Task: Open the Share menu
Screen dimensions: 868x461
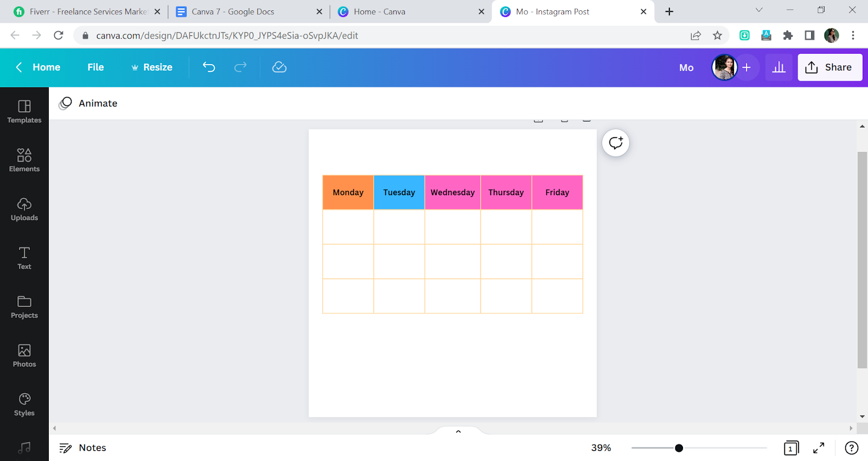Action: pyautogui.click(x=829, y=67)
